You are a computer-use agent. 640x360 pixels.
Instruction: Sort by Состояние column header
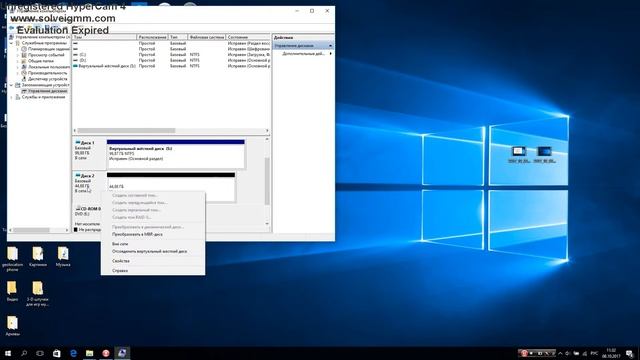(x=248, y=37)
